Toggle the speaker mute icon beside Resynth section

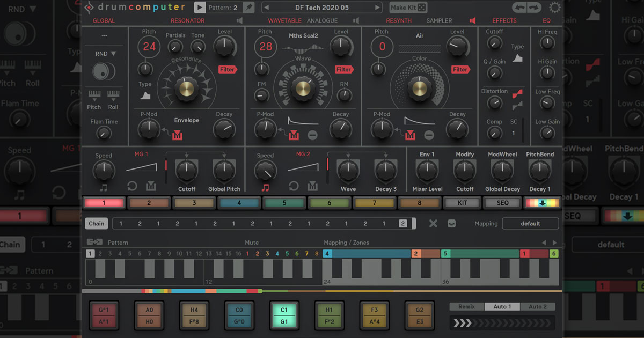(x=472, y=20)
